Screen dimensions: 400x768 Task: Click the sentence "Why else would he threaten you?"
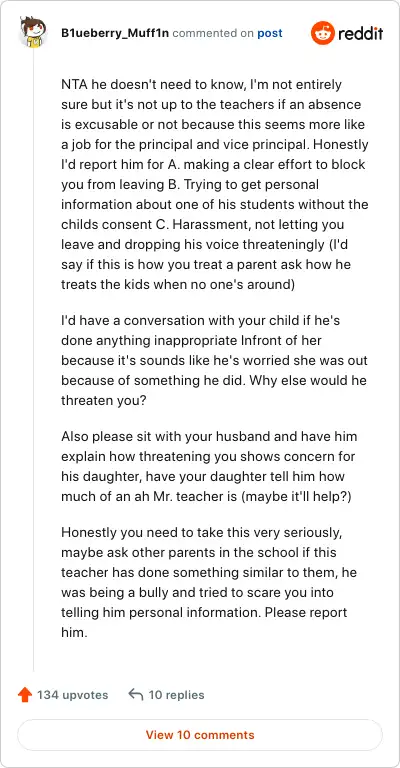click(214, 390)
